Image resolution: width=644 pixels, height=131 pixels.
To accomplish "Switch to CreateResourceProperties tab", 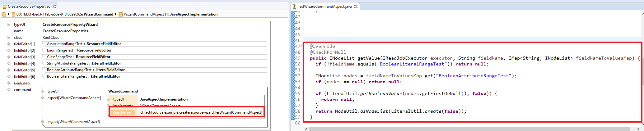I will point(29,7).
